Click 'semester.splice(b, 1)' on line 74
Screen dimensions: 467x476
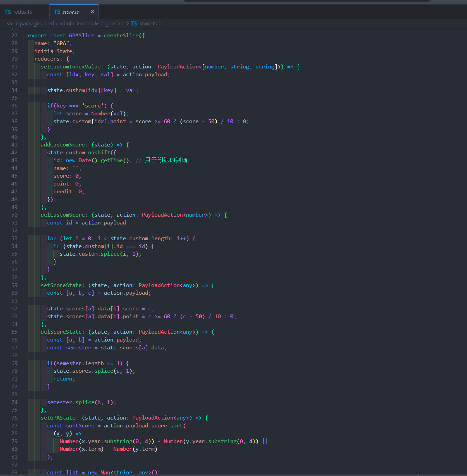click(x=80, y=402)
